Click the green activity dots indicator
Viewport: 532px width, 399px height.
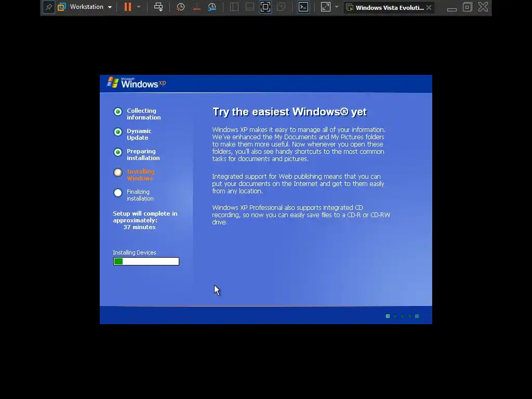403,316
